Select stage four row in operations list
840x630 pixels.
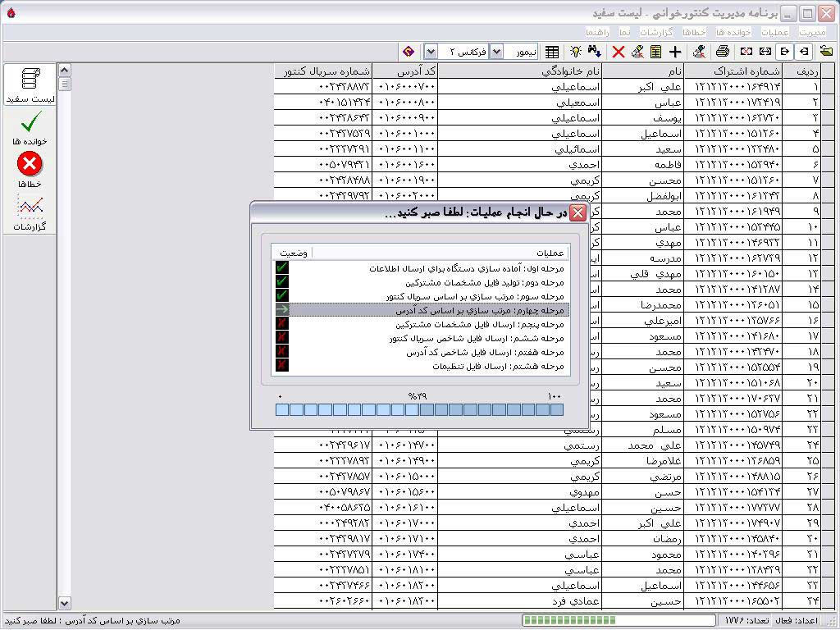tap(420, 310)
